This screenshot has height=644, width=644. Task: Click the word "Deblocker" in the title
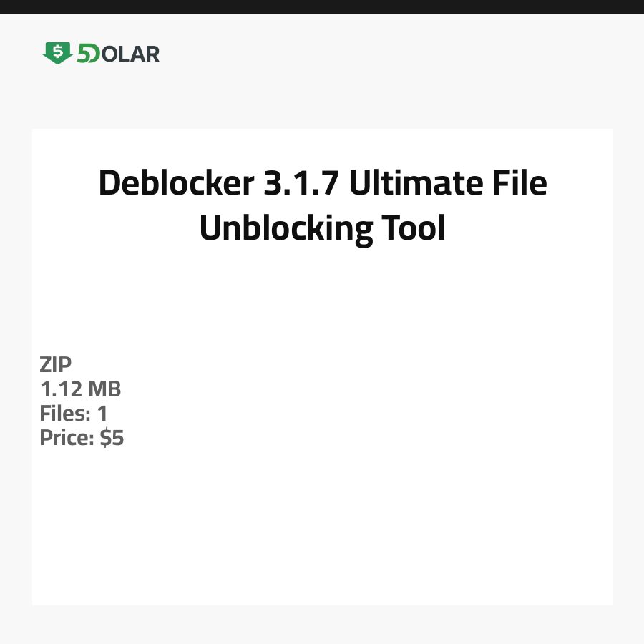(x=176, y=183)
